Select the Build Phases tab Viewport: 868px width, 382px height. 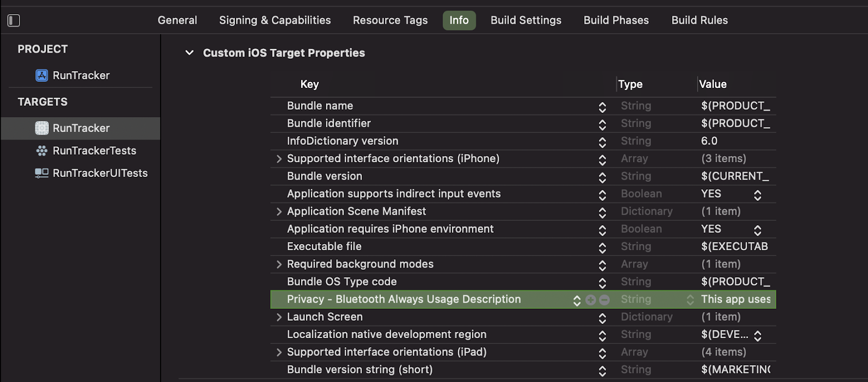616,20
